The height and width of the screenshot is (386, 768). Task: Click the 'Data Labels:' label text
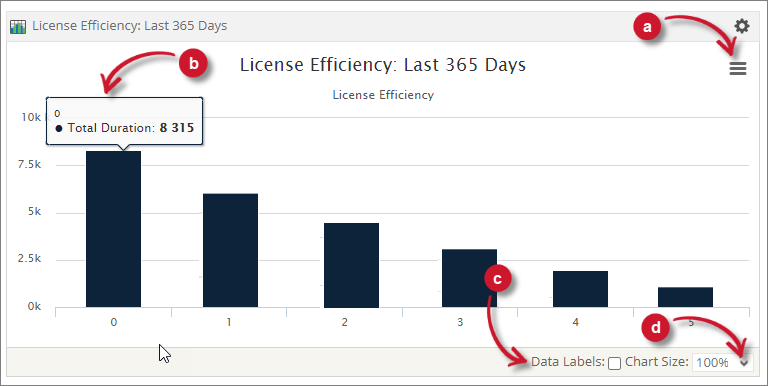tap(568, 362)
